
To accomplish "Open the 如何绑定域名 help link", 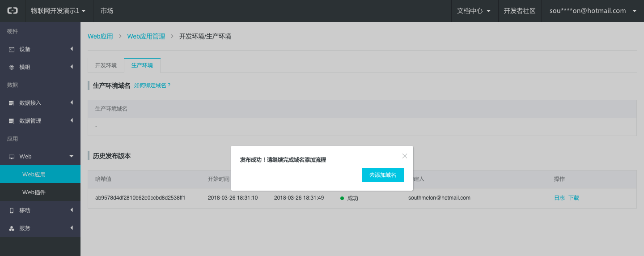I will pyautogui.click(x=153, y=85).
